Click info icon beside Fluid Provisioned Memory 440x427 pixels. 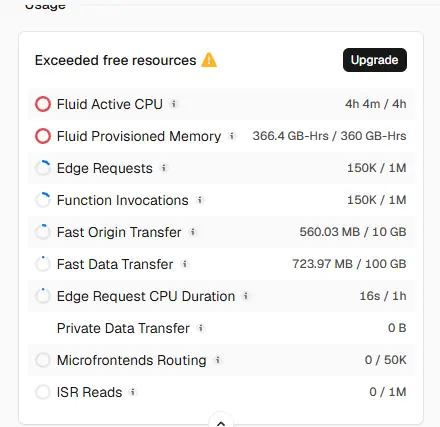pos(232,136)
